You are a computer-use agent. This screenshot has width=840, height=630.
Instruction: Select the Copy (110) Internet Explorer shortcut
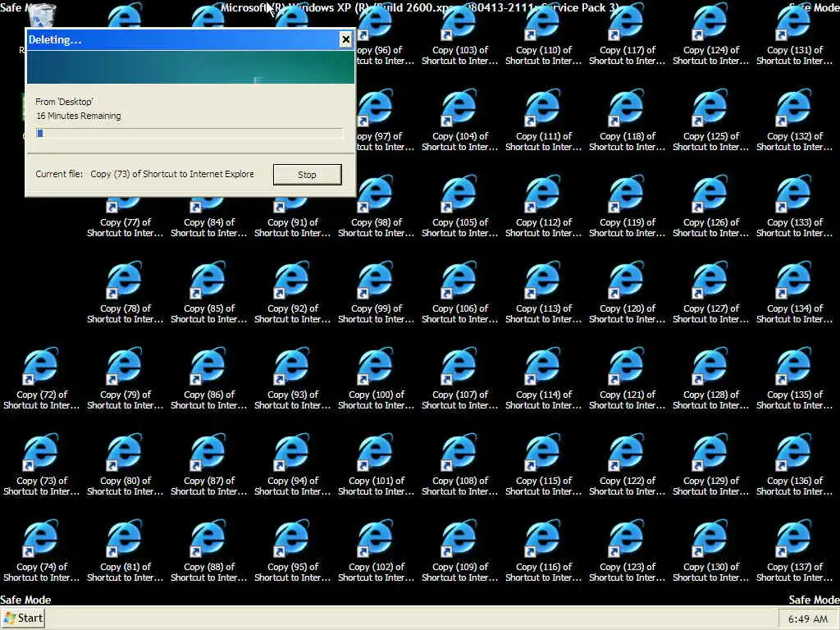[x=543, y=34]
